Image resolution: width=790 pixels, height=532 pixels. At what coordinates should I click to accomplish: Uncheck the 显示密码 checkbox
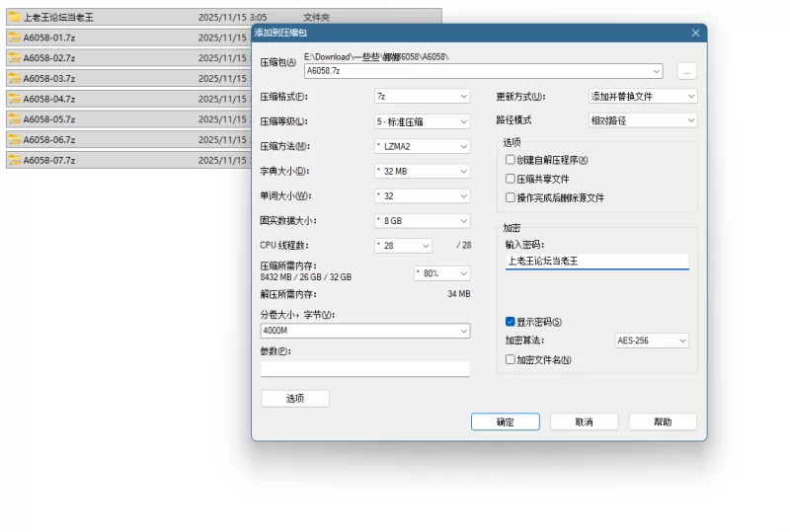click(510, 322)
